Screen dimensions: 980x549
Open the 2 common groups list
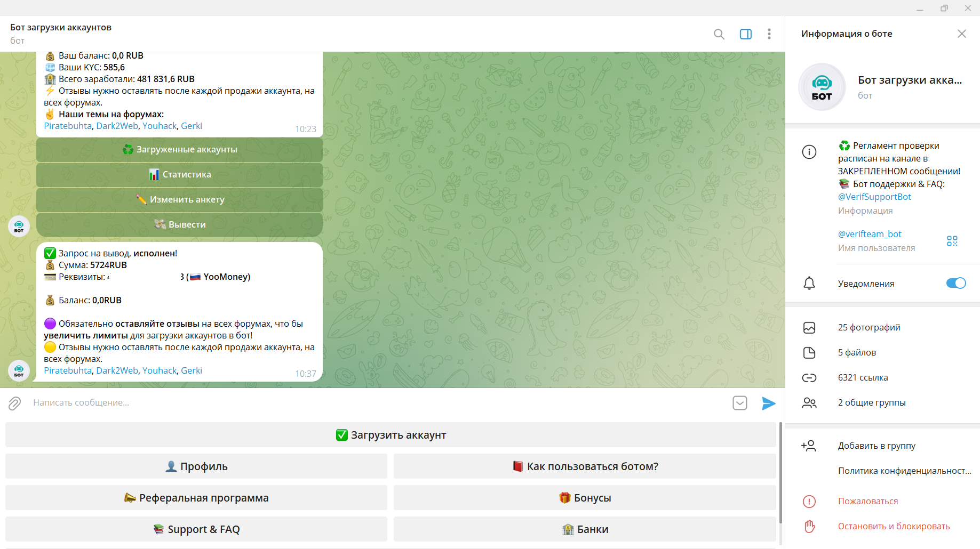pos(871,402)
